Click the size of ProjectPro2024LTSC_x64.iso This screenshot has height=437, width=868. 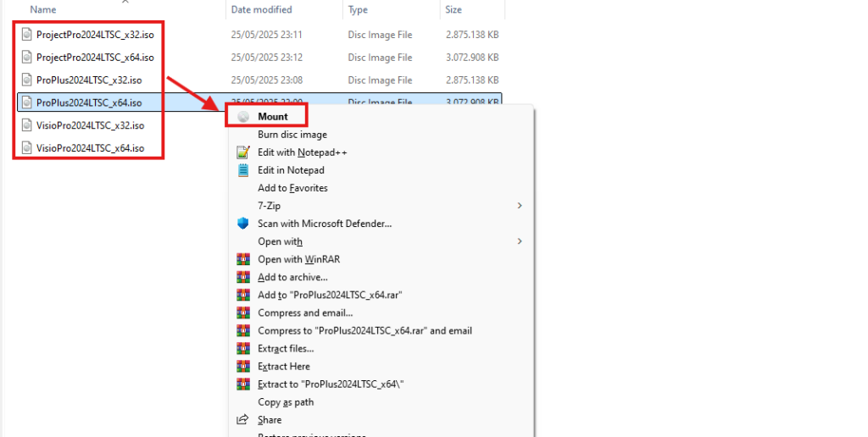tap(472, 57)
